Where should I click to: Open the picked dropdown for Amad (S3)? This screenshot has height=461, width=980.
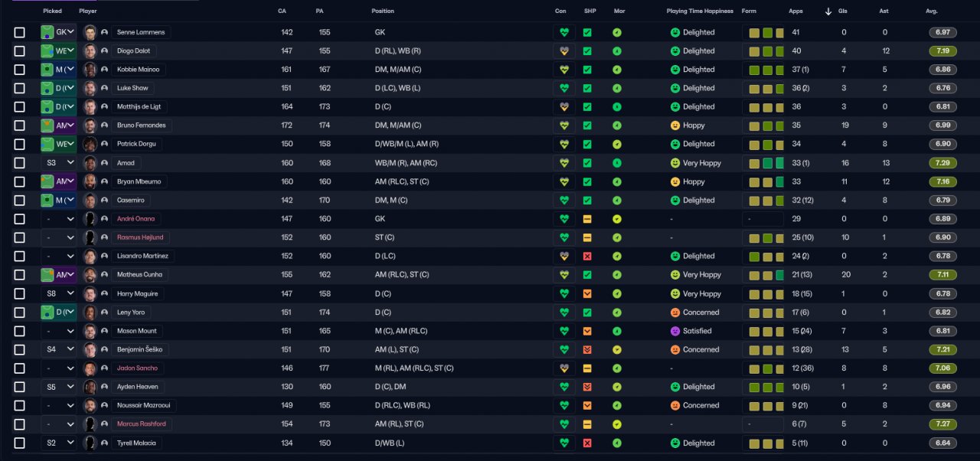pos(59,163)
